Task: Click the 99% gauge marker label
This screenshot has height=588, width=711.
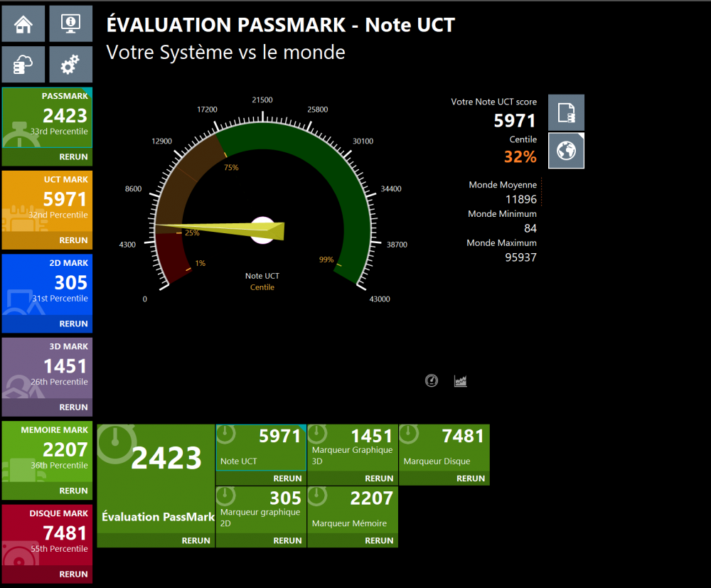Action: coord(326,260)
